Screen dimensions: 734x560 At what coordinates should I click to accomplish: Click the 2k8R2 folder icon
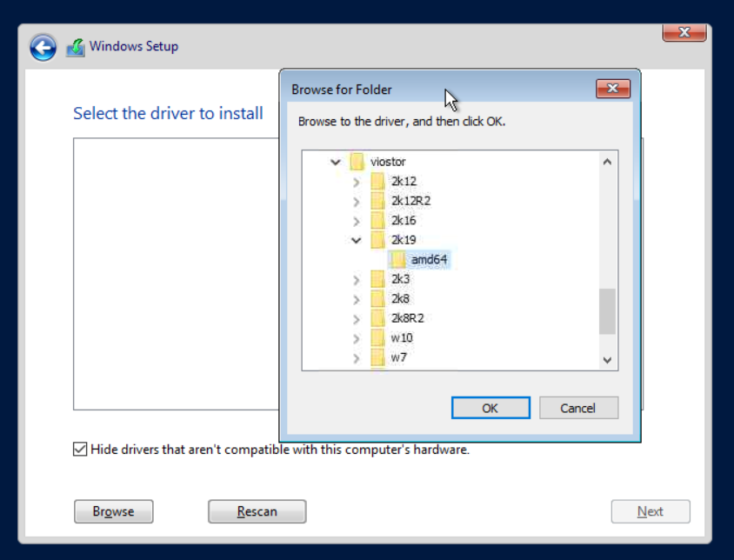click(x=377, y=317)
